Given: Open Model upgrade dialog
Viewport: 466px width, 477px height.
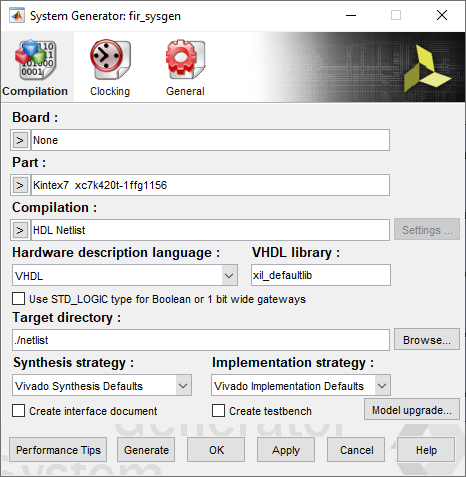Looking at the screenshot, I should (412, 409).
